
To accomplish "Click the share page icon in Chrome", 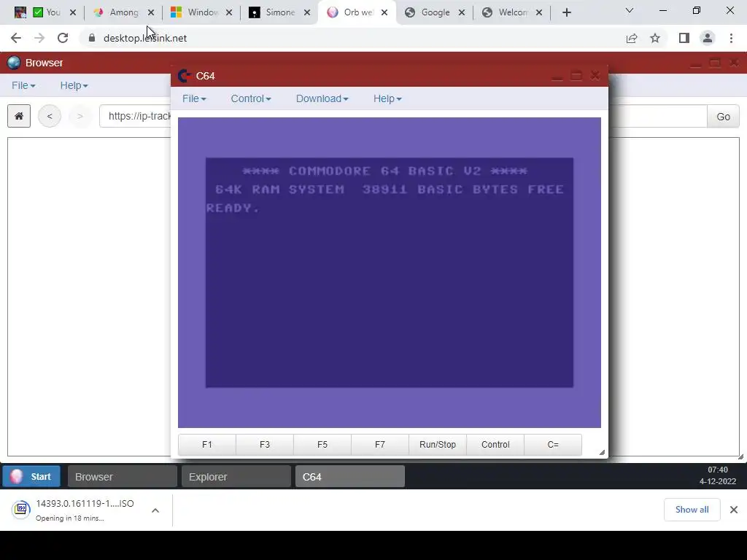I will [632, 38].
